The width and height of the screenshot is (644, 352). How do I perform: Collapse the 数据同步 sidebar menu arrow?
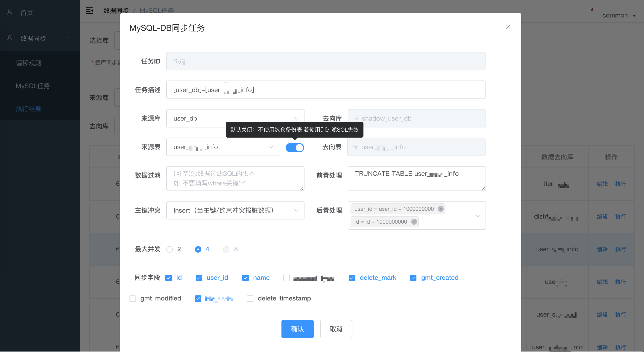tap(68, 38)
